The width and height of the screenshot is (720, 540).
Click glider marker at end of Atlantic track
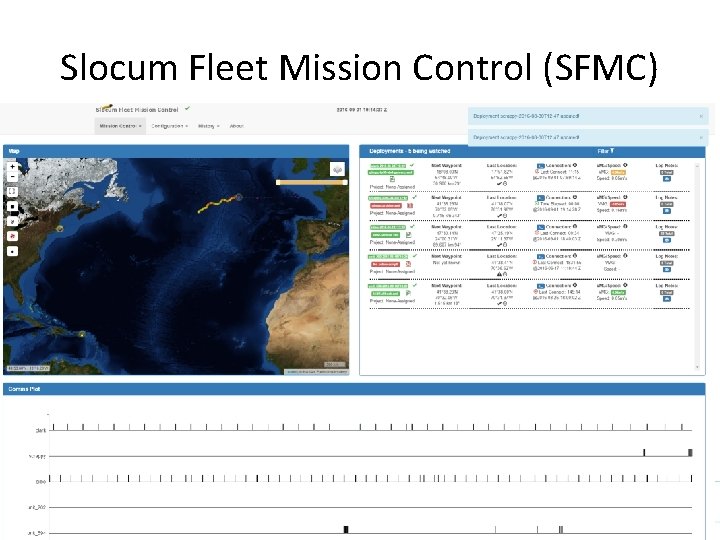pyautogui.click(x=239, y=197)
